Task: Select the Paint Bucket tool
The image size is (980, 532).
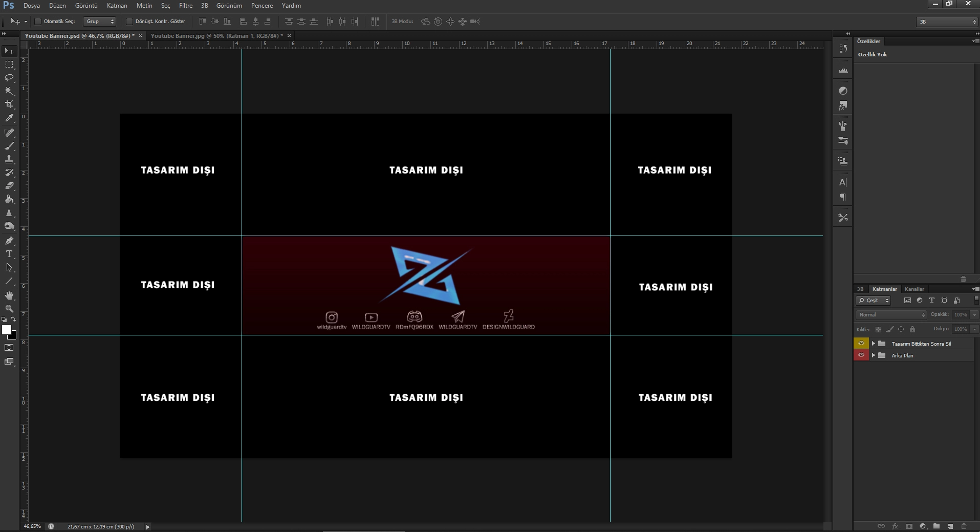Action: pyautogui.click(x=9, y=199)
